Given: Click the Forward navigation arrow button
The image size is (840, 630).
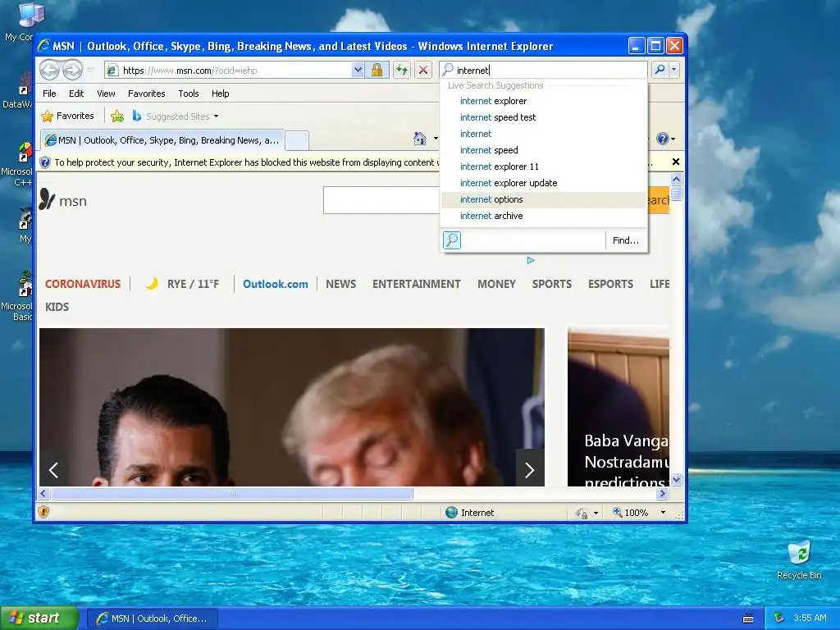Looking at the screenshot, I should pos(72,71).
